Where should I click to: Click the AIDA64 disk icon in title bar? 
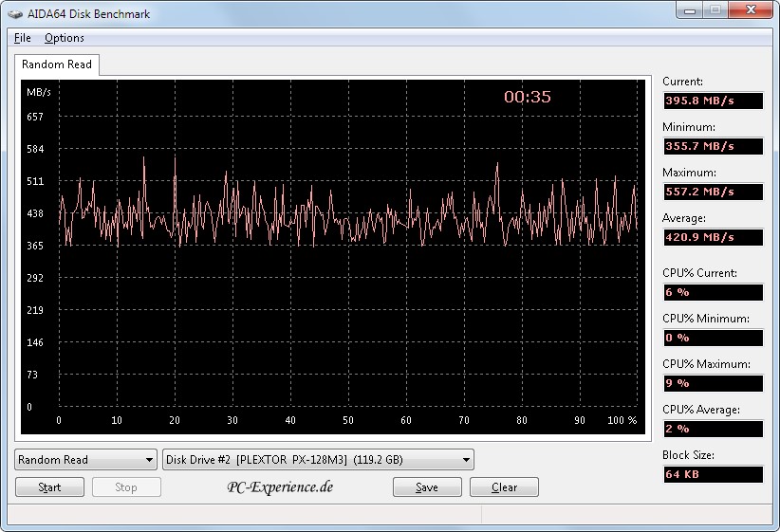15,14
